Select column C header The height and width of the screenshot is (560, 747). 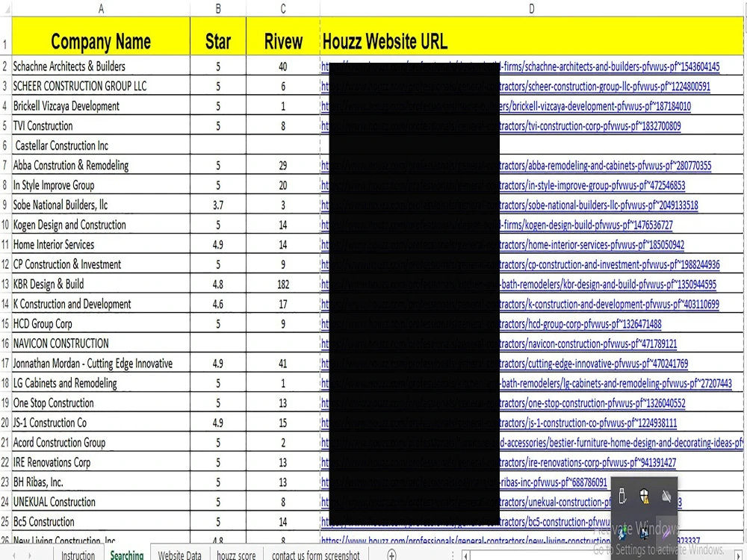(283, 8)
